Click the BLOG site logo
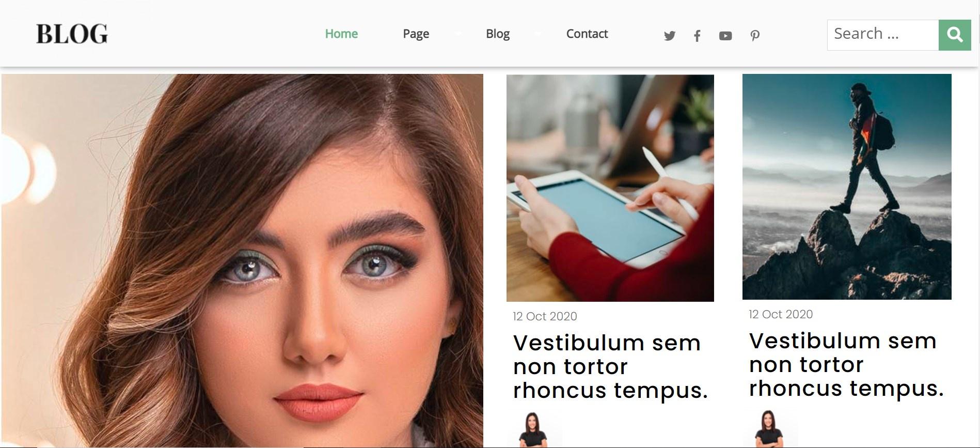Screen dimensions: 980x448 72,34
